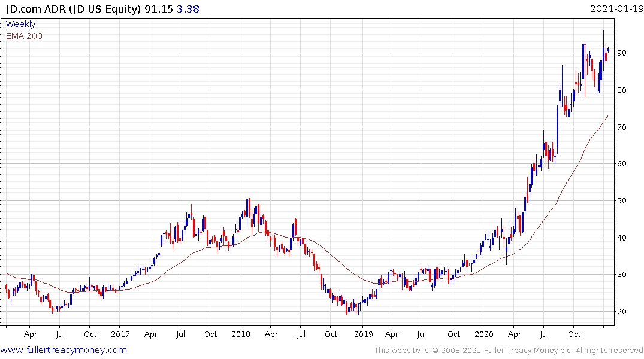Click the 'Weekly' interval label
This screenshot has height=359, width=644.
pyautogui.click(x=20, y=24)
